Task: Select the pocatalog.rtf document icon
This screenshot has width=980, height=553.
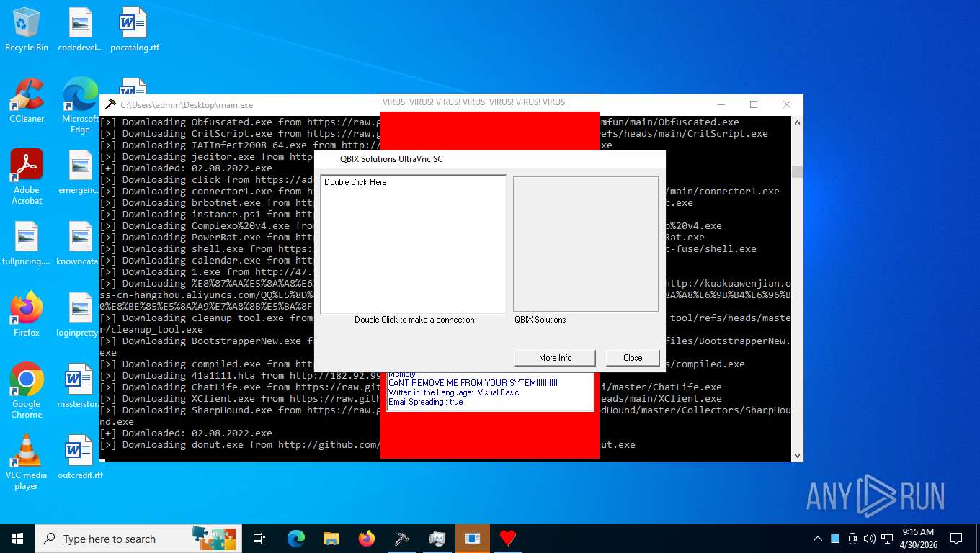Action: coord(134,29)
